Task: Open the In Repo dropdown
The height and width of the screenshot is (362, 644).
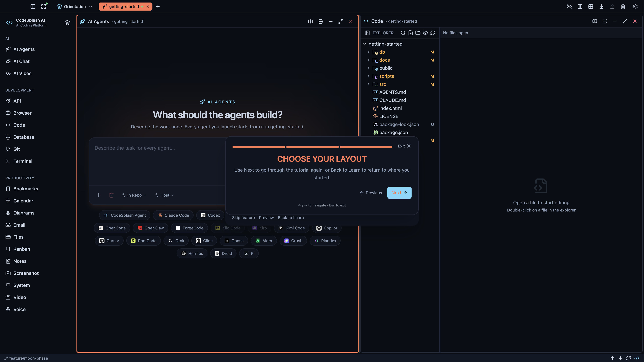Action: pyautogui.click(x=134, y=195)
